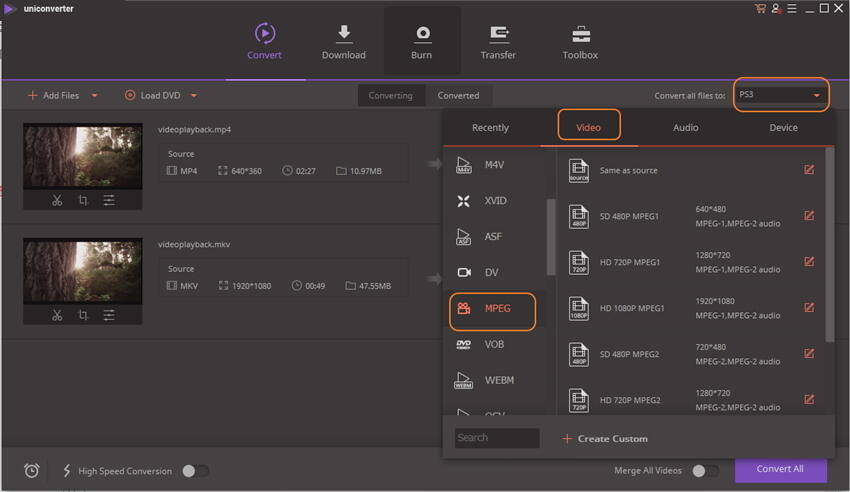The height and width of the screenshot is (492, 850).
Task: Switch to the Device tab
Action: coord(783,128)
